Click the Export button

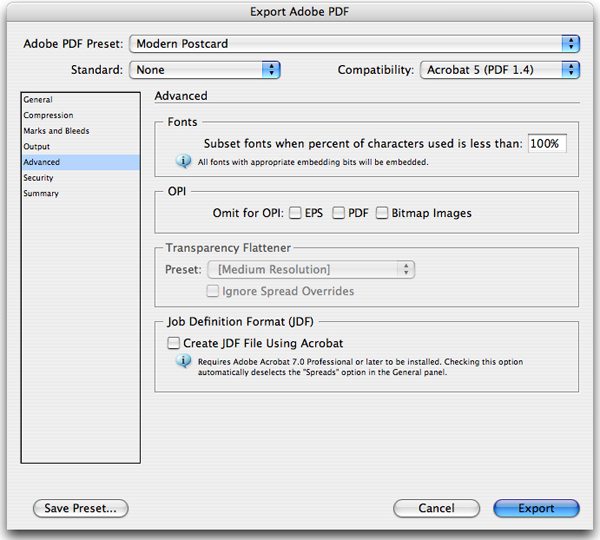coord(536,508)
